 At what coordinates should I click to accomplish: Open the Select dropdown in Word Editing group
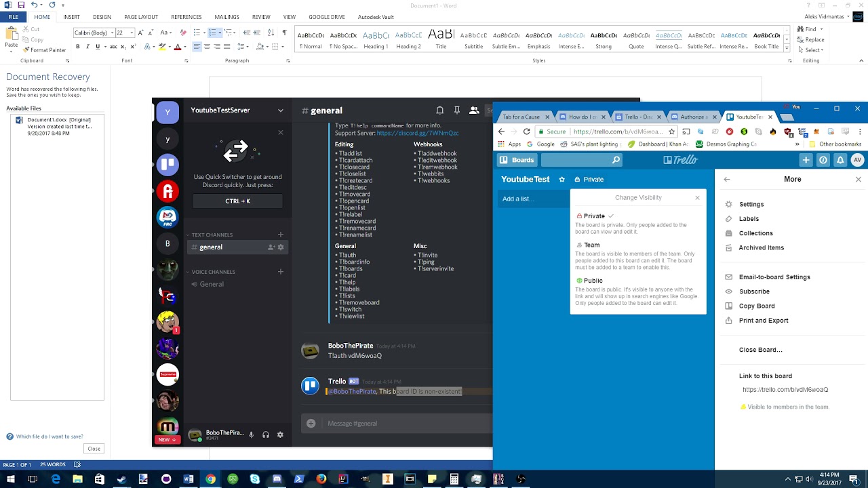(811, 50)
